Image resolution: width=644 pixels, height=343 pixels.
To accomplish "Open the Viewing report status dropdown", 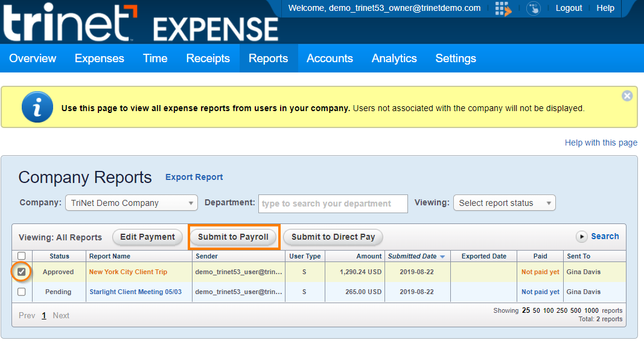I will [x=504, y=203].
